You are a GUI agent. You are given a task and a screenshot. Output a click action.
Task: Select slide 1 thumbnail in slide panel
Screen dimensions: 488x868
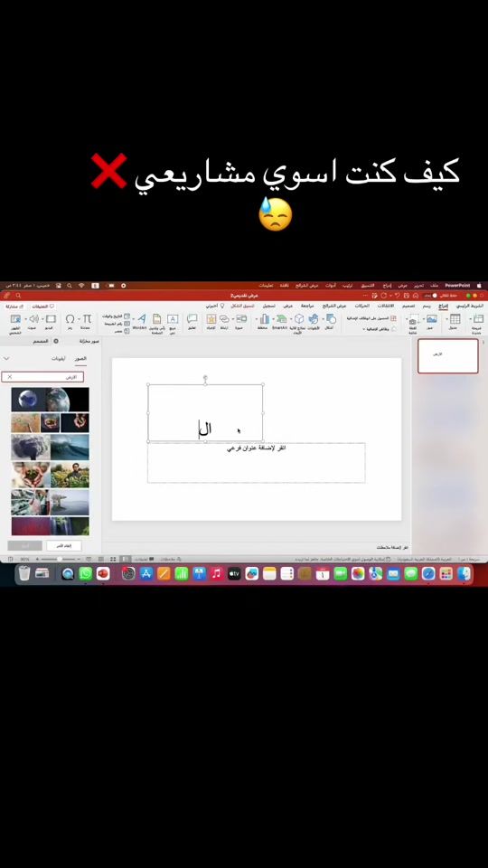tap(447, 356)
